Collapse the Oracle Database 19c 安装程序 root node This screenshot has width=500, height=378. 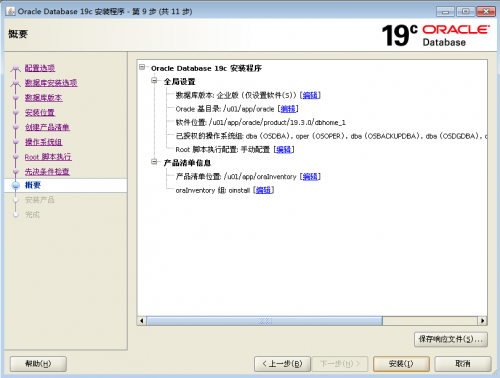click(142, 67)
